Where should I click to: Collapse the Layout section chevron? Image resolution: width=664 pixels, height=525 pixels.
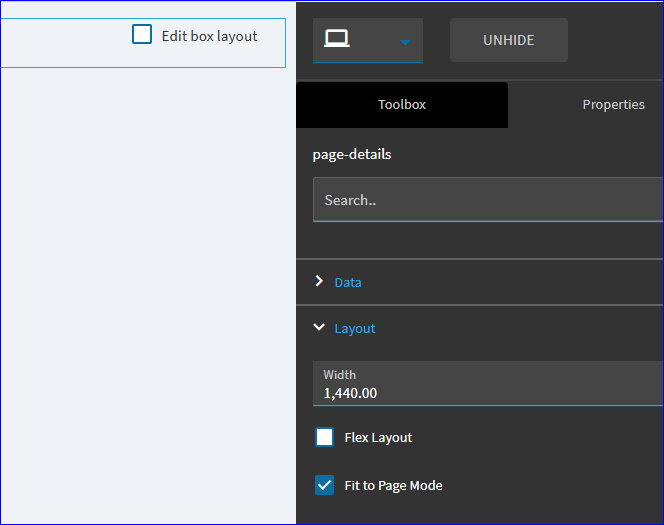tap(319, 327)
